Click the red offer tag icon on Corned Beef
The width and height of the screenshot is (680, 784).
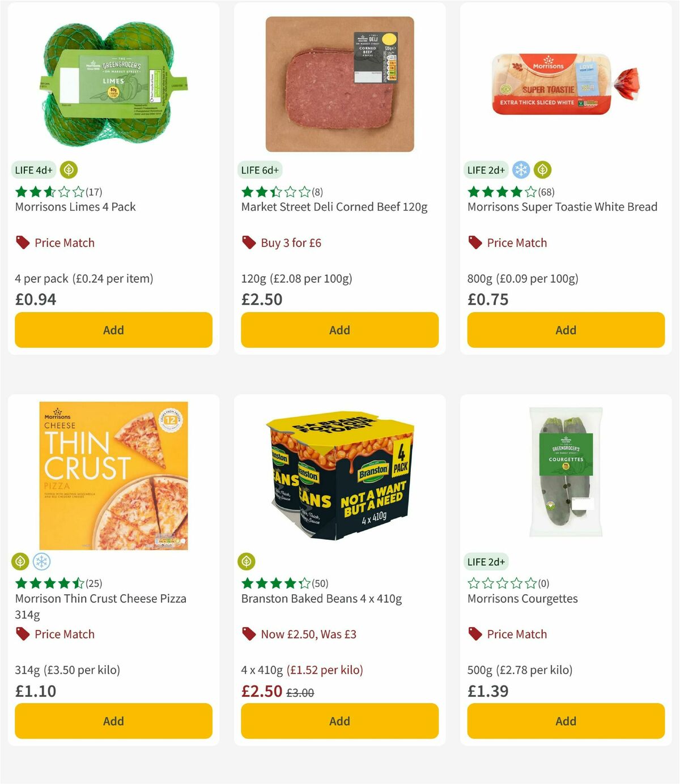coord(248,242)
